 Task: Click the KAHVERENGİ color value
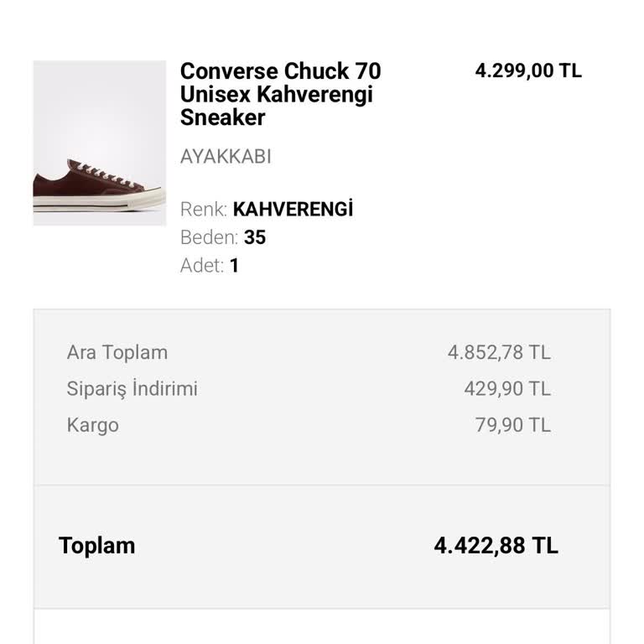pyautogui.click(x=293, y=209)
